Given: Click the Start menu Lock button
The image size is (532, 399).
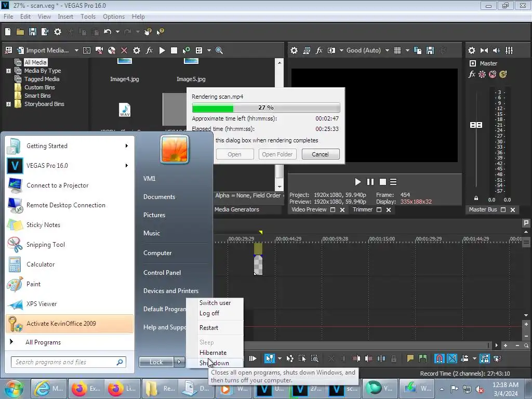Looking at the screenshot, I should tap(156, 362).
